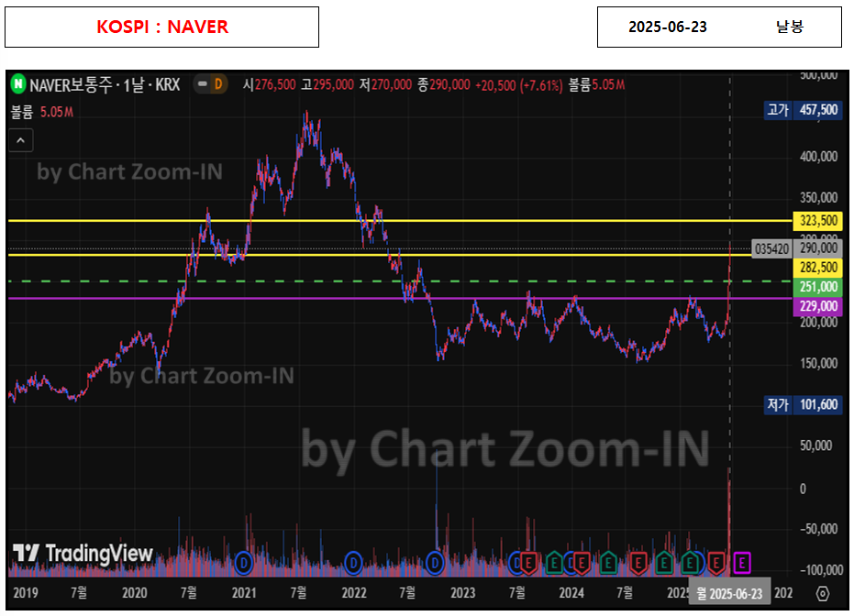Click the red E marker after 7월 2024

point(638,563)
